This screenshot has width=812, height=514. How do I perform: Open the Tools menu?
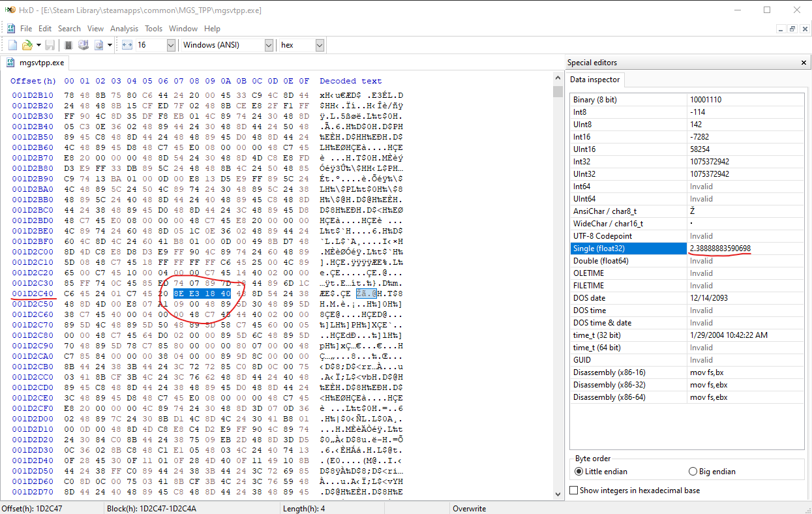(154, 29)
